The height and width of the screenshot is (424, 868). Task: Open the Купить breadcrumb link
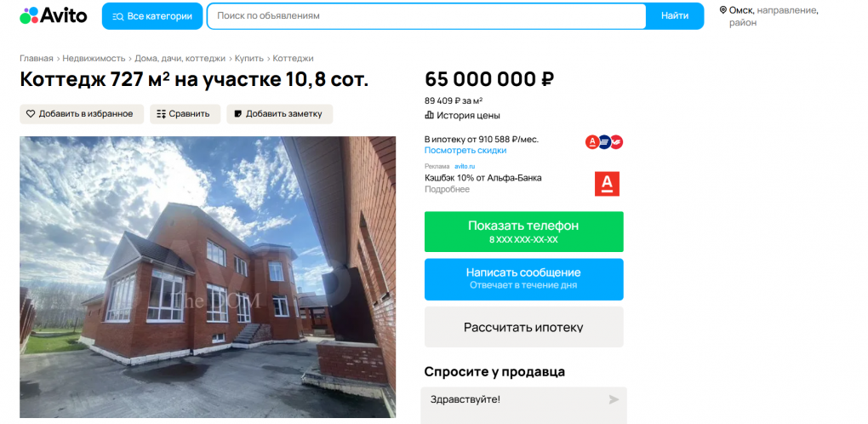click(249, 58)
